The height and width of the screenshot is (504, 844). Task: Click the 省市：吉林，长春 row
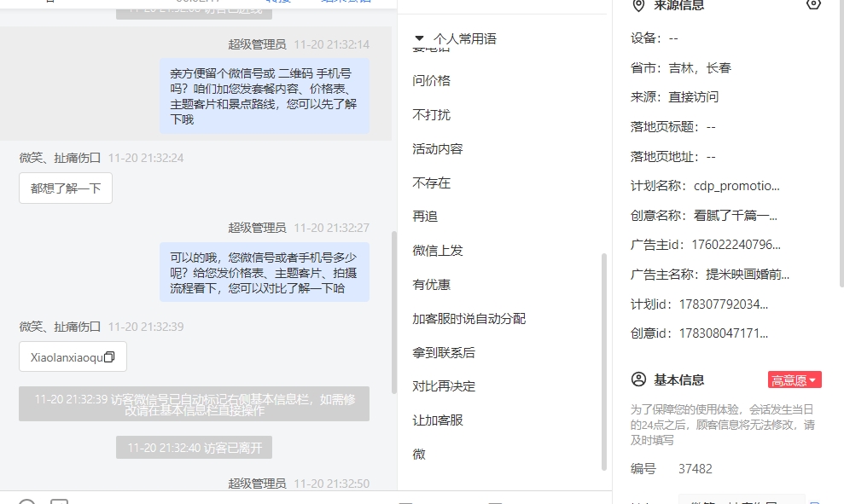coord(681,67)
